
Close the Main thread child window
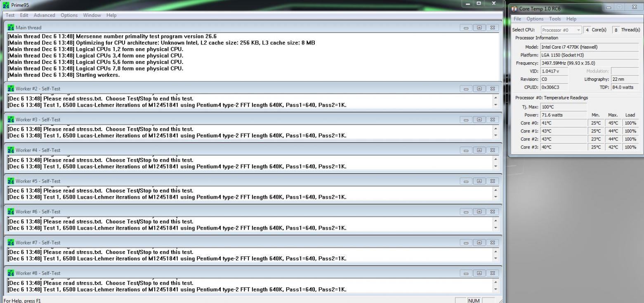492,28
